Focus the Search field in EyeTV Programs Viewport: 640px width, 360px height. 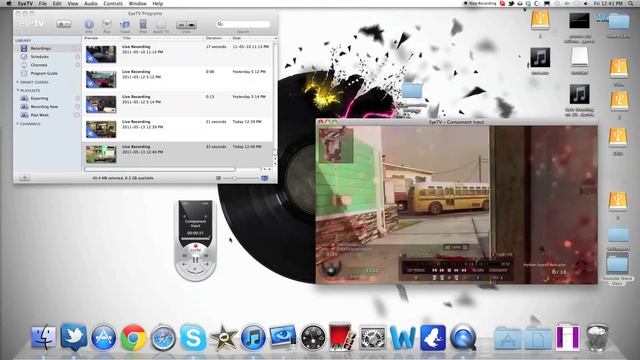(243, 24)
